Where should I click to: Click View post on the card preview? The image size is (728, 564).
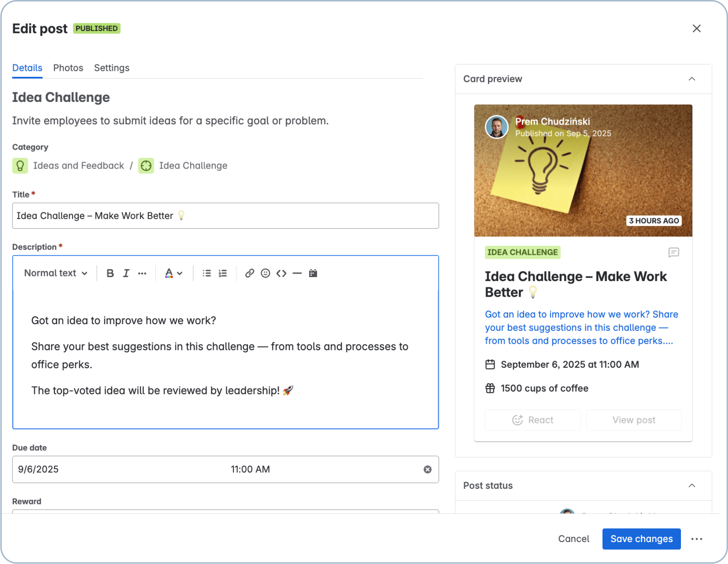[633, 420]
